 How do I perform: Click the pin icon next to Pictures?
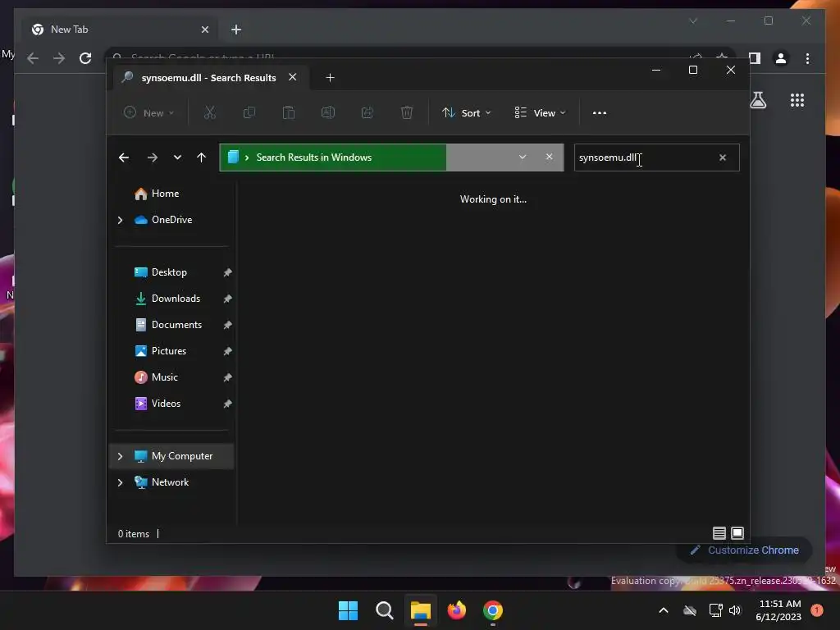click(227, 351)
